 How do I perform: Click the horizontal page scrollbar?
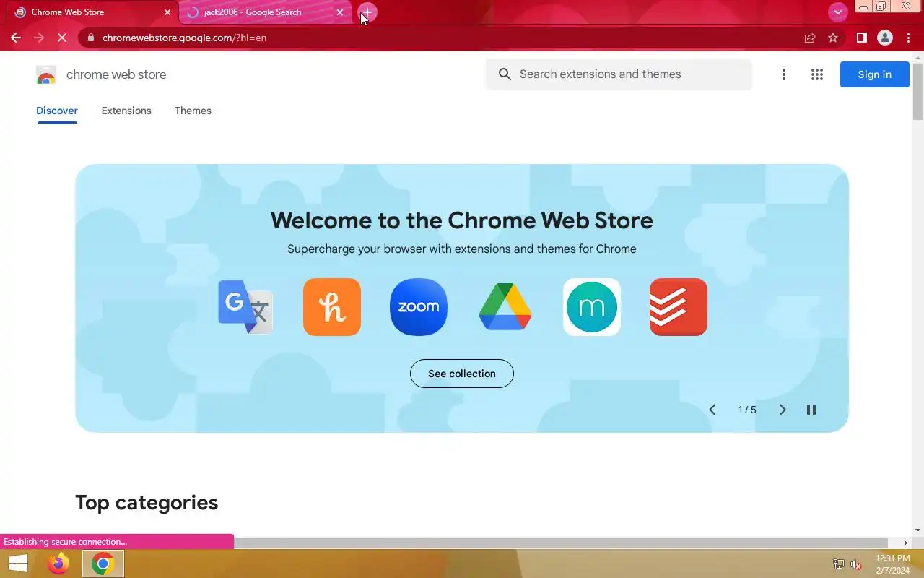point(560,543)
